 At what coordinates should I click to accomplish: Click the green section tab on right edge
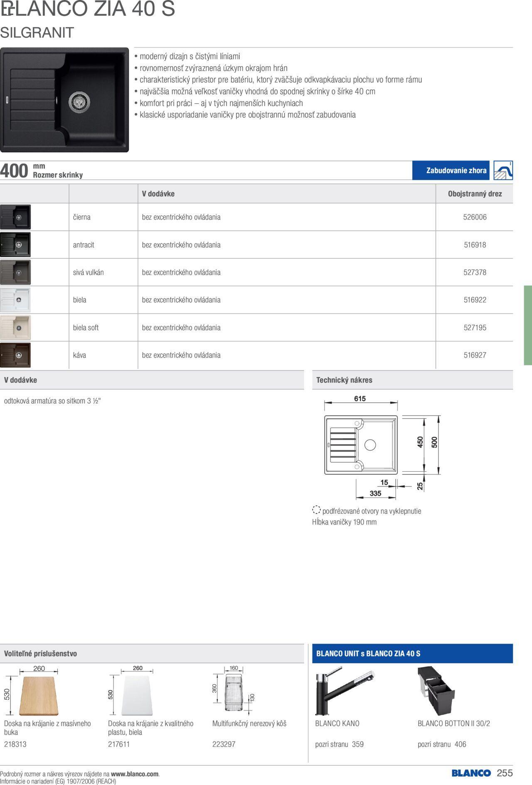tap(528, 325)
